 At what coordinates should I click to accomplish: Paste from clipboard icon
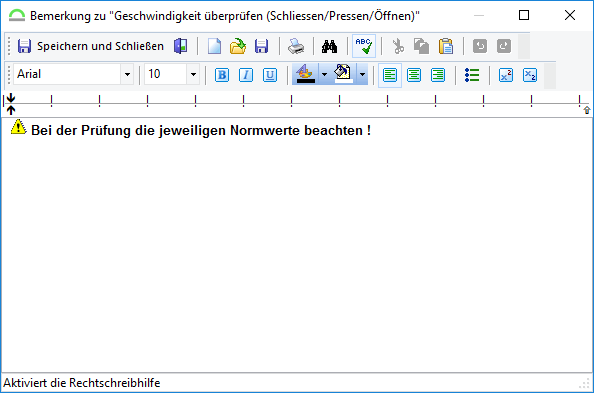[x=446, y=46]
